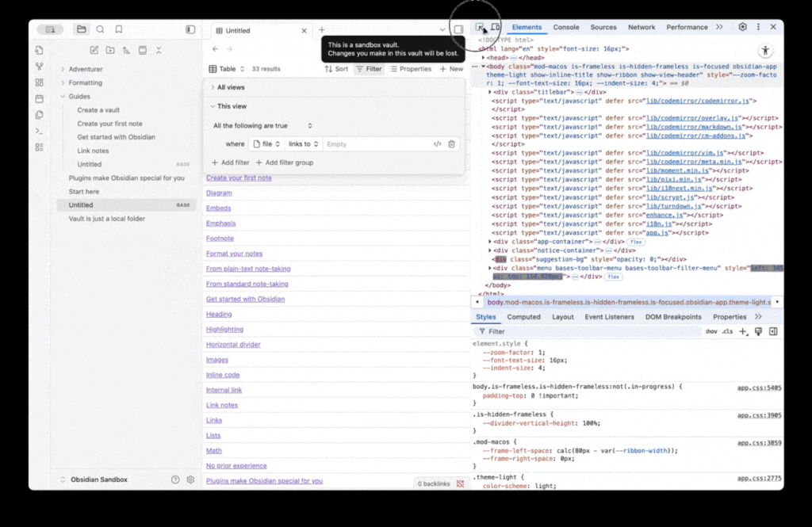Toggle the device toolbar icon in DevTools
The height and width of the screenshot is (527, 812).
click(495, 27)
